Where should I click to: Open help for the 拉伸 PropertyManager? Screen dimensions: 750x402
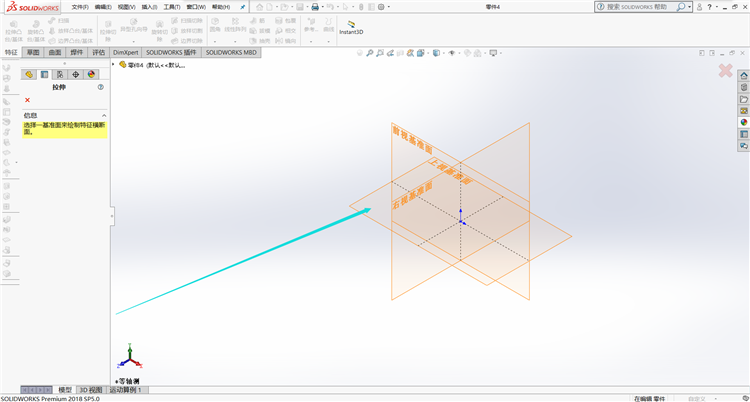coord(100,87)
